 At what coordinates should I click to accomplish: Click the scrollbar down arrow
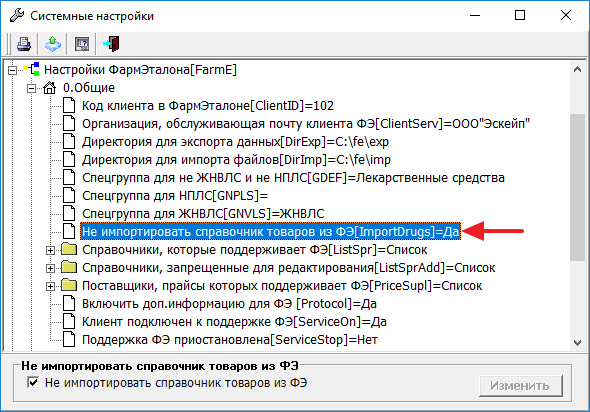pyautogui.click(x=578, y=343)
